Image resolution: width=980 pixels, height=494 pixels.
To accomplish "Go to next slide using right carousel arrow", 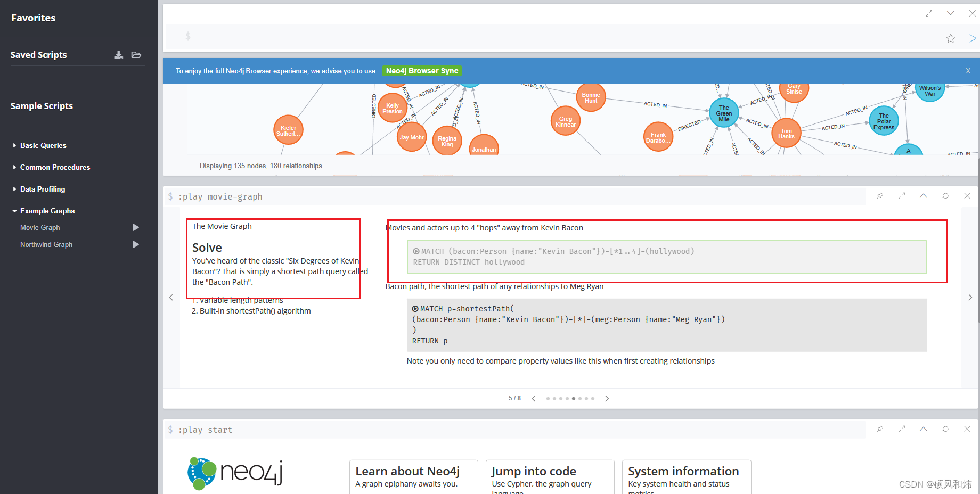I will (970, 298).
